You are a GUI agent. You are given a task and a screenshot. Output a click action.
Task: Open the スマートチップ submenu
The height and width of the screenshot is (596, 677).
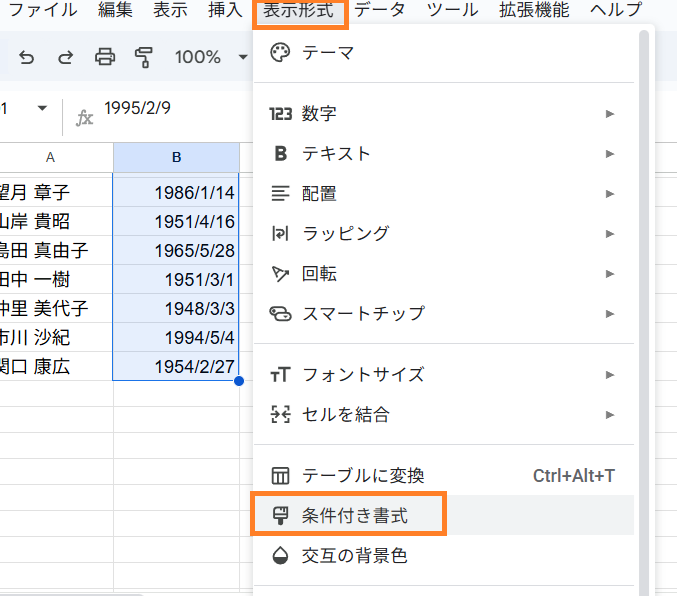363,314
